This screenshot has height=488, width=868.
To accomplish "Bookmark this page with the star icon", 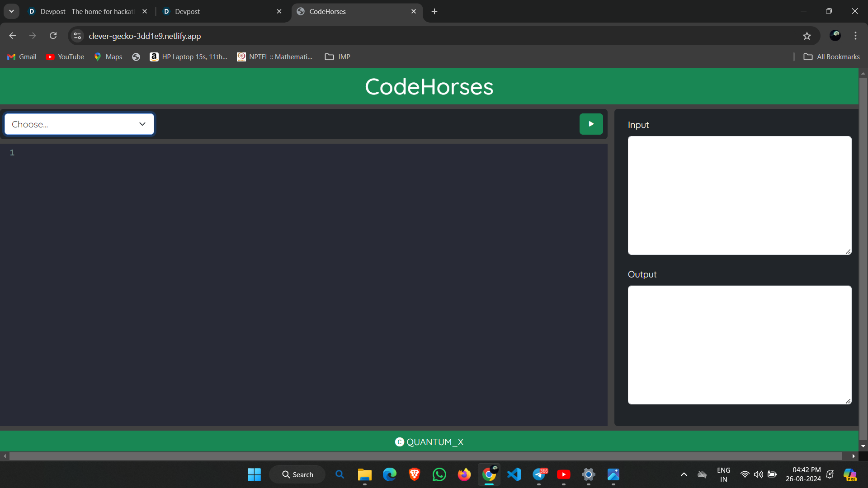I will point(807,36).
